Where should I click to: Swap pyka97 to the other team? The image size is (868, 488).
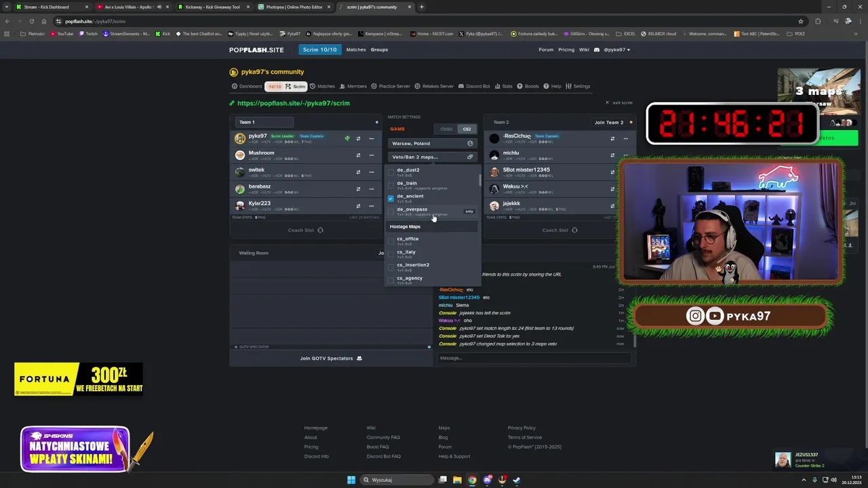point(358,138)
